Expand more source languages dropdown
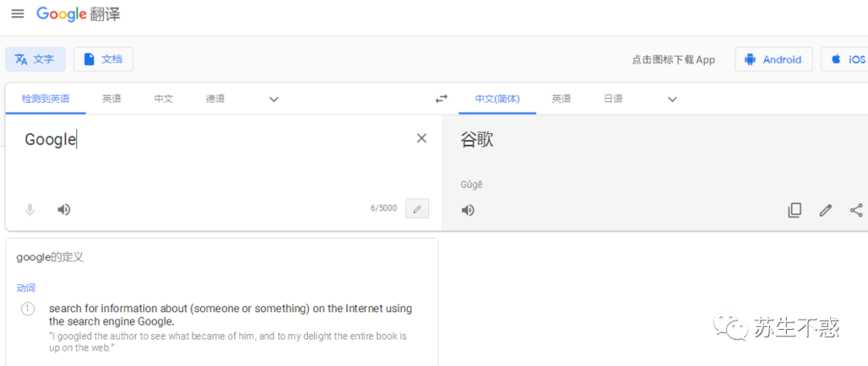Viewport: 868px width, 366px height. tap(273, 100)
